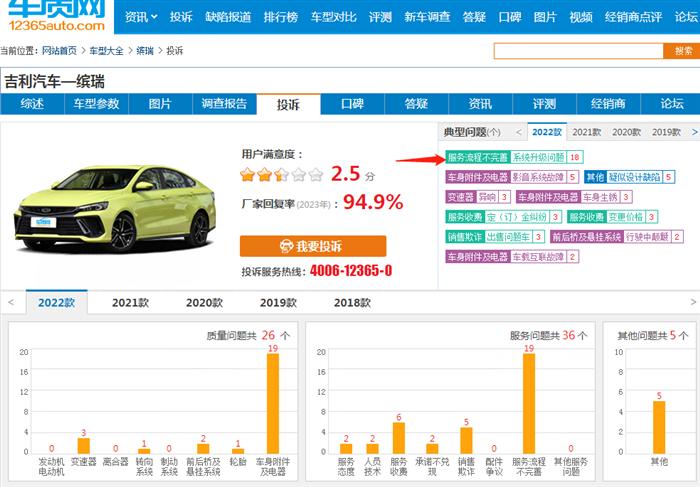700x487 pixels.
Task: Click the orange 搜索 button
Action: (682, 51)
